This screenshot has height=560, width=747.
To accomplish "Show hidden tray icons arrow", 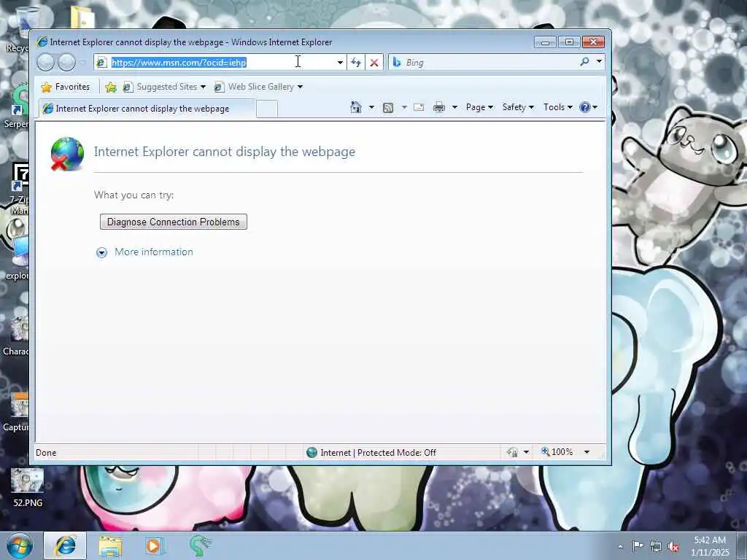I will tap(620, 546).
